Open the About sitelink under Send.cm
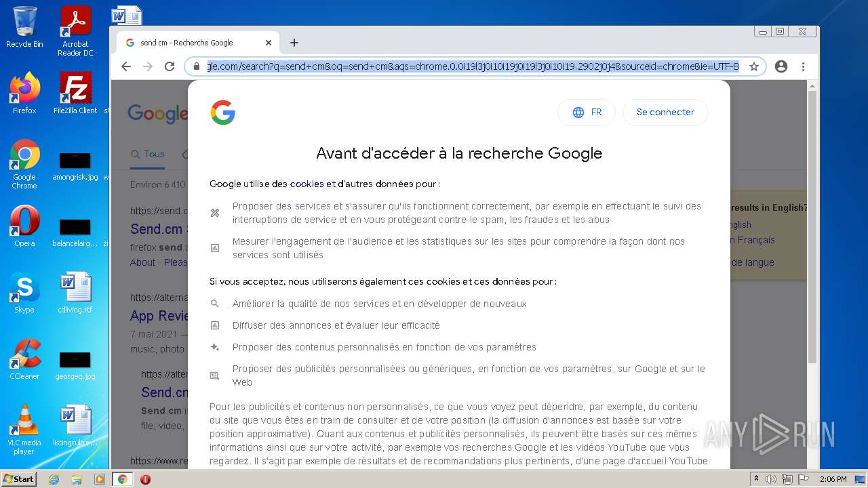This screenshot has width=868, height=488. click(x=142, y=262)
